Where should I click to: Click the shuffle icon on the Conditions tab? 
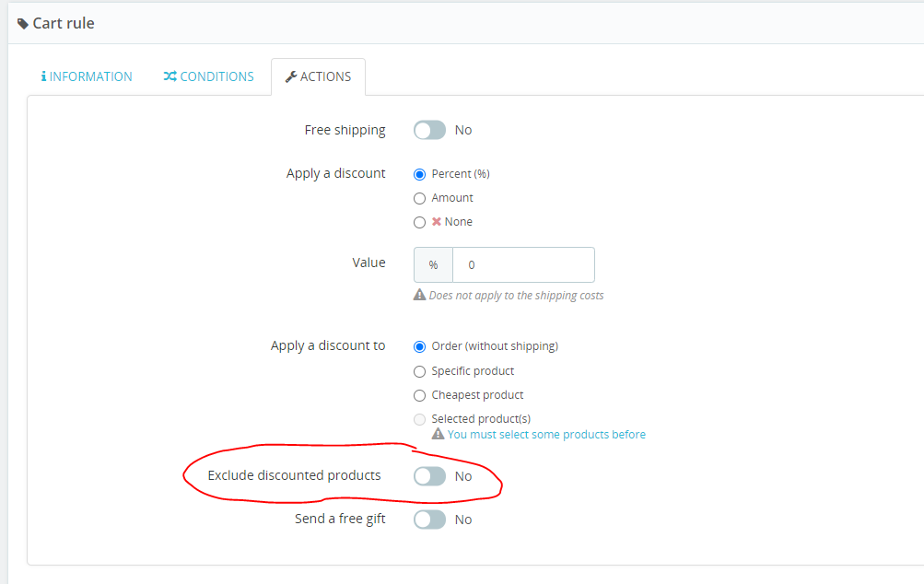(168, 76)
